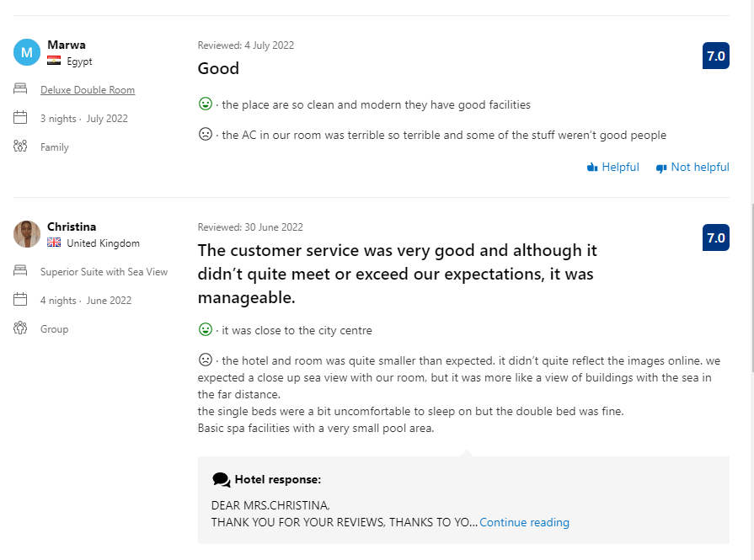Expand hotel response with Continue reading
The width and height of the screenshot is (754, 560).
click(524, 522)
